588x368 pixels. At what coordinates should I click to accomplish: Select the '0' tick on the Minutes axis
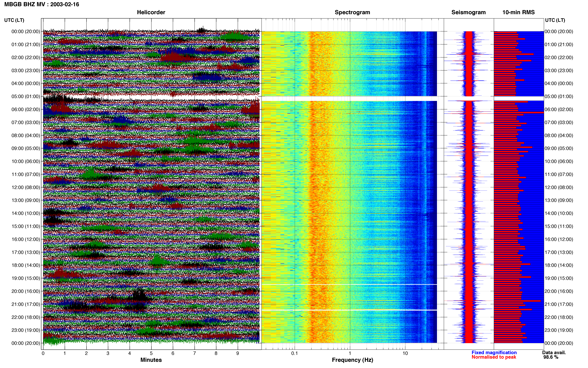tap(43, 353)
